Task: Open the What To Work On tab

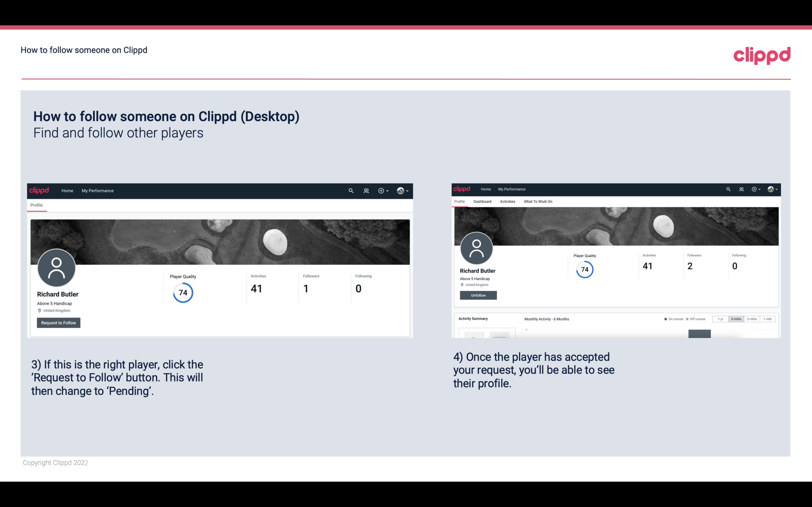Action: pyautogui.click(x=538, y=201)
